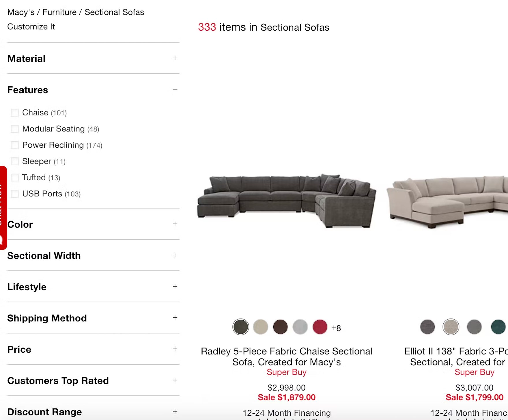Open the Sectional Width plus icon

point(175,255)
